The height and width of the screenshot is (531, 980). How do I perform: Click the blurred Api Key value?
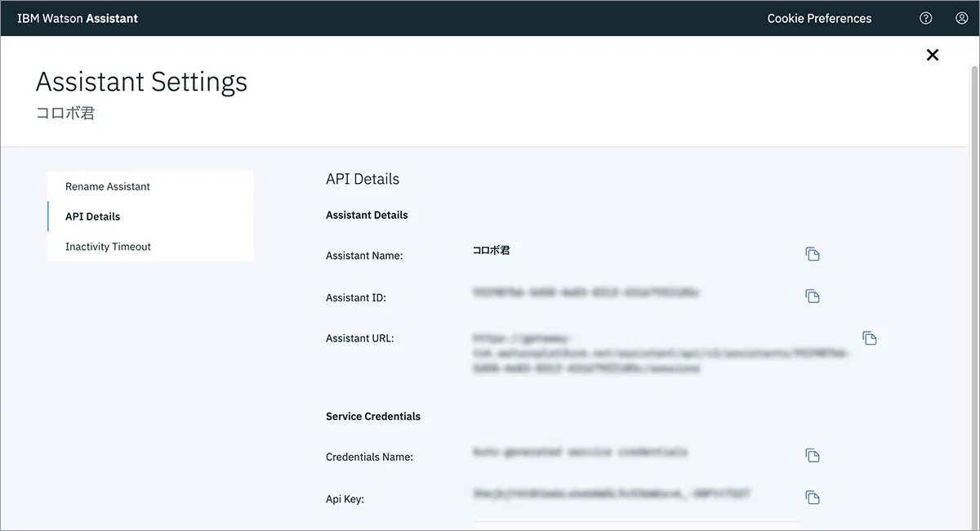point(612,493)
